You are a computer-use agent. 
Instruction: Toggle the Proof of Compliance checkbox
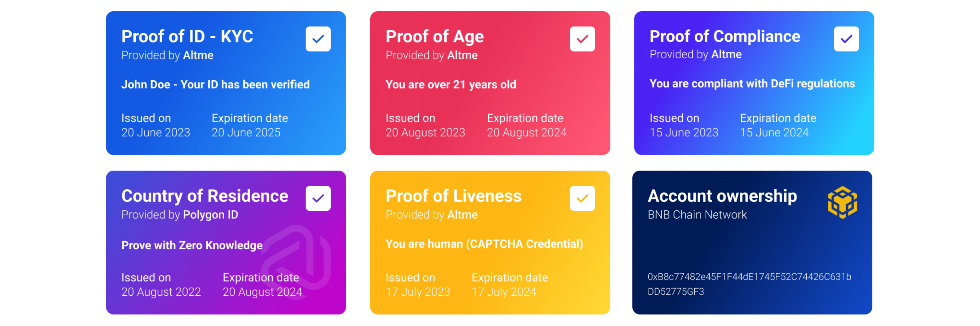click(846, 39)
